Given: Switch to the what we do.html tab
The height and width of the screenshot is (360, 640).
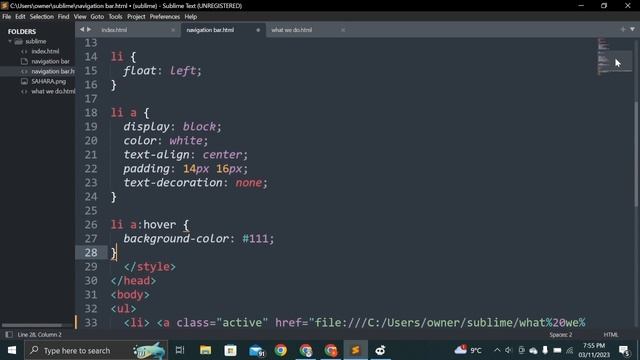Looking at the screenshot, I should point(291,30).
